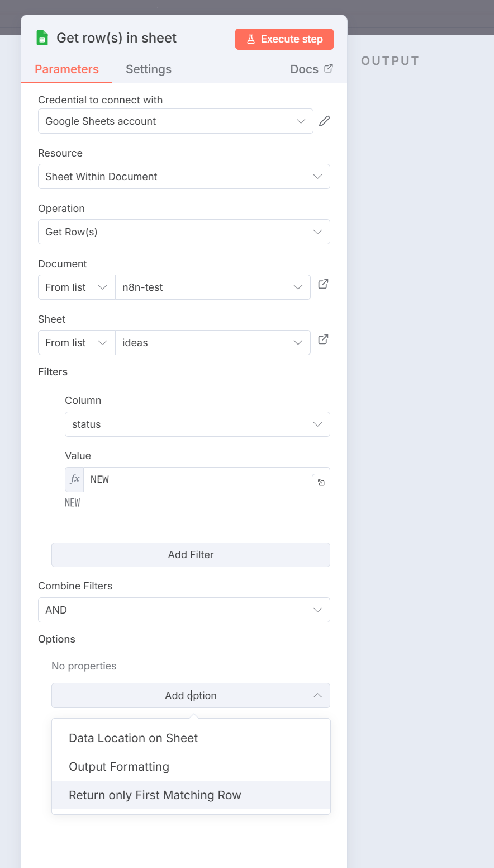Click the Docs external link icon
Screen dimensions: 494x868
click(x=329, y=68)
